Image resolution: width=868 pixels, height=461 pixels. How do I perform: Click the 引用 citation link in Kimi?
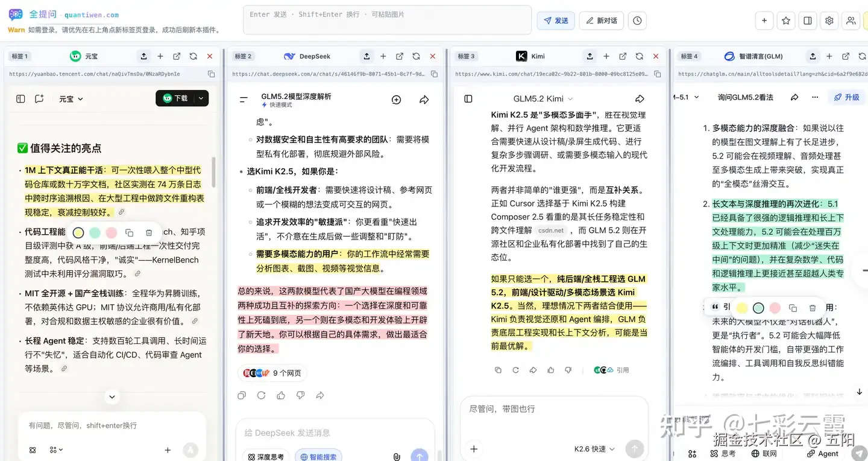[x=611, y=370]
